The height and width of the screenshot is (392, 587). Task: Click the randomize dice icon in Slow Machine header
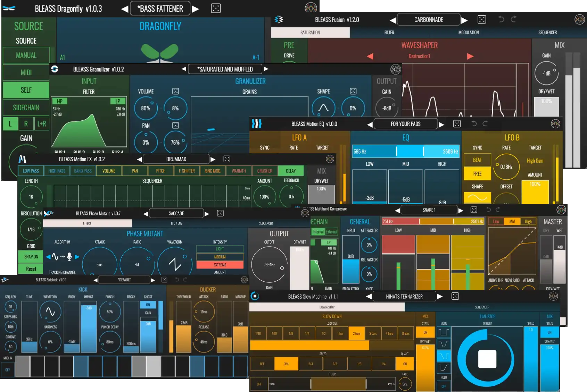[455, 296]
